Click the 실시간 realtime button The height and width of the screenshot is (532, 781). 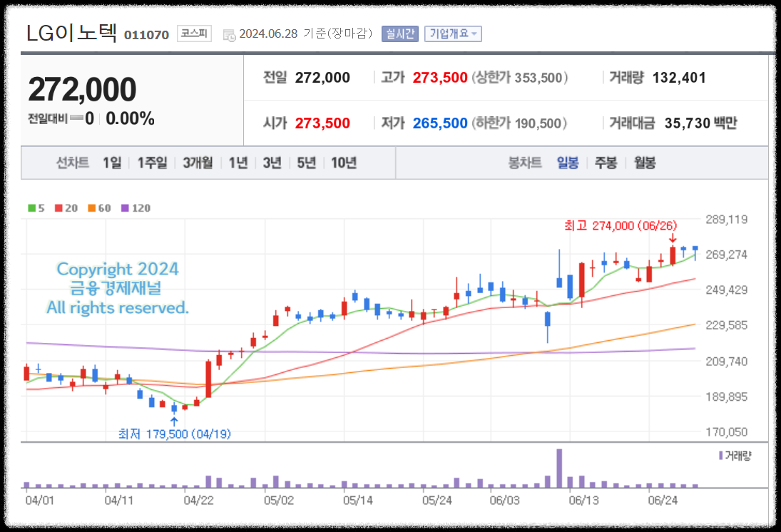tap(400, 34)
